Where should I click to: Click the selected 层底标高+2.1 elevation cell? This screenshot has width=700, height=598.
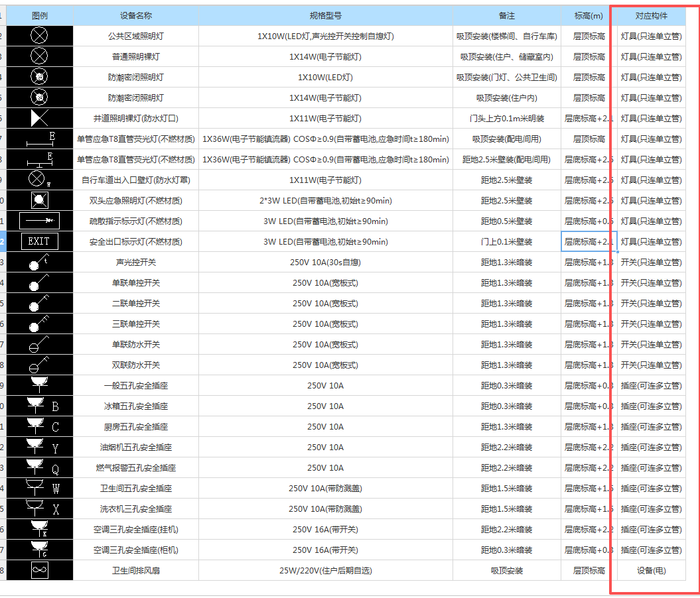tap(588, 241)
